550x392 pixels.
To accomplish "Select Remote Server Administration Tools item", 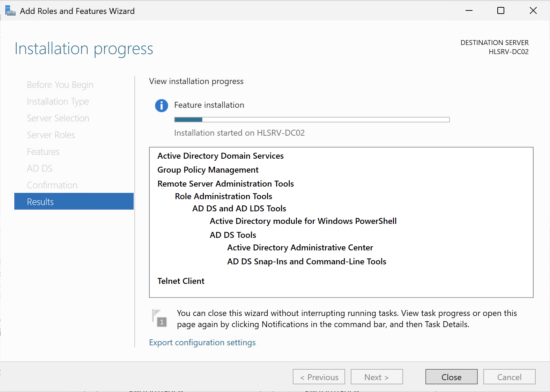I will (x=225, y=184).
